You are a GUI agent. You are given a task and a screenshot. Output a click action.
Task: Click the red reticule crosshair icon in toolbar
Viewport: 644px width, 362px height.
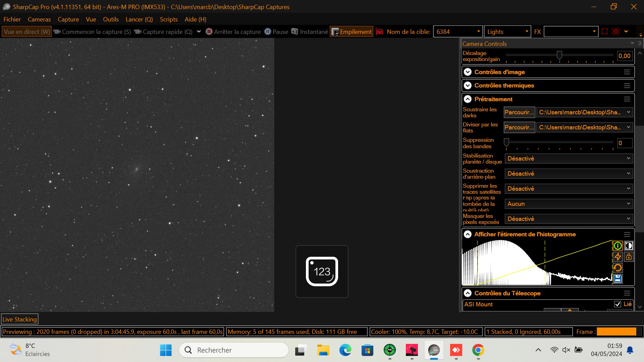pyautogui.click(x=616, y=32)
